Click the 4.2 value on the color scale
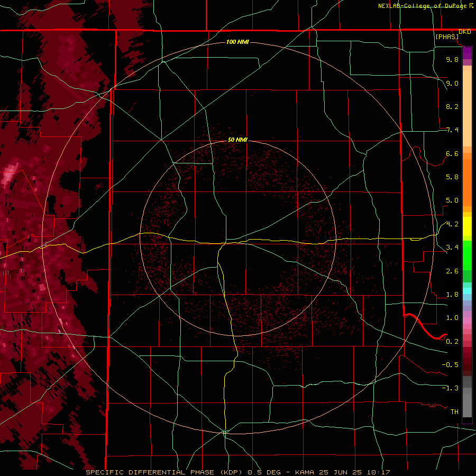Image resolution: width=476 pixels, height=476 pixels. click(x=452, y=224)
